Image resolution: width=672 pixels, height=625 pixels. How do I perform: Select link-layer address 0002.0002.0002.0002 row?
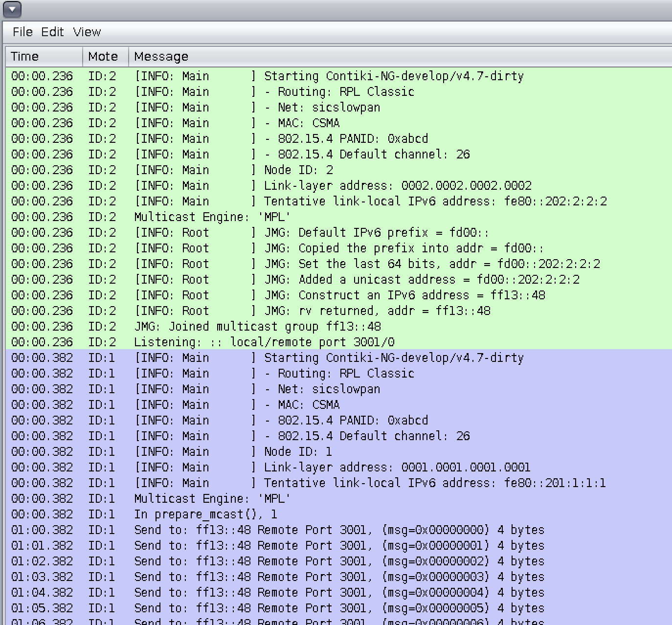(339, 185)
